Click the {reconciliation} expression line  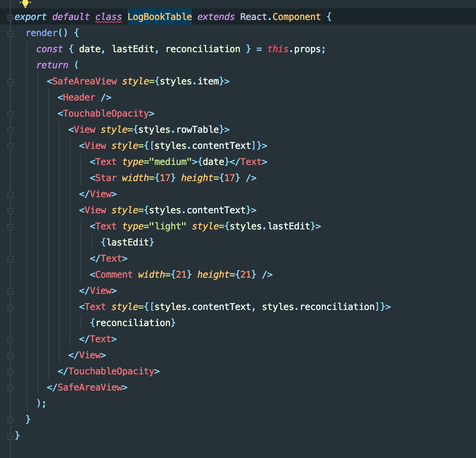click(133, 323)
